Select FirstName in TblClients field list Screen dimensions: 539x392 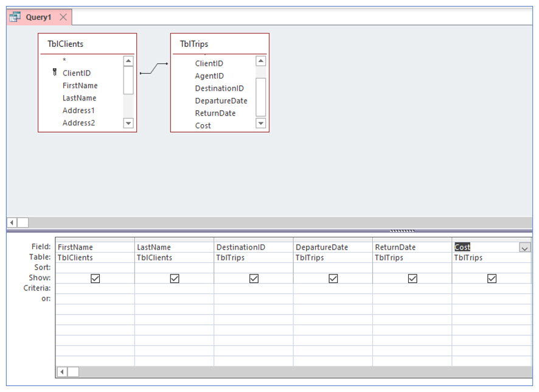(80, 85)
